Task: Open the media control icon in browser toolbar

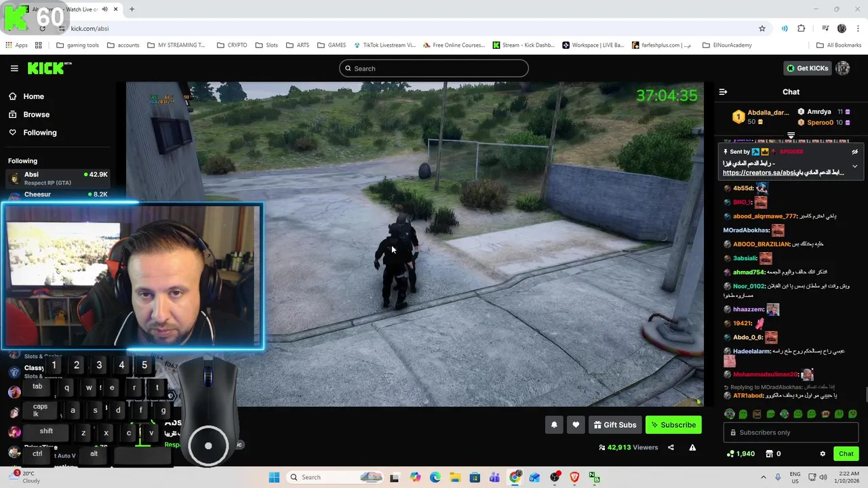Action: point(825,28)
